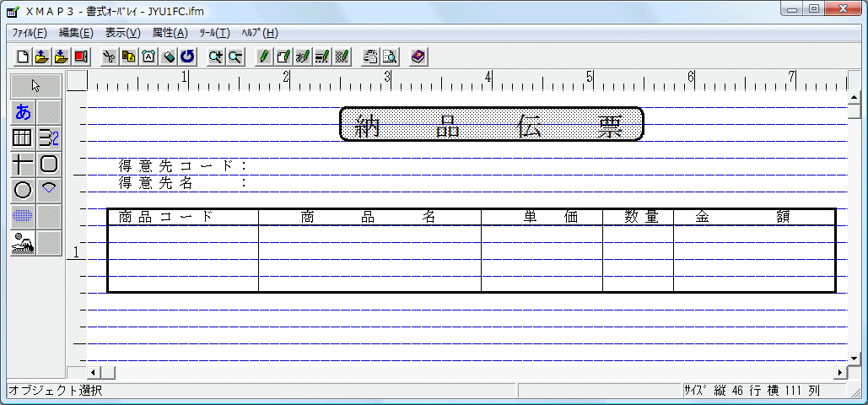Open the ファイル(F) menu

30,33
